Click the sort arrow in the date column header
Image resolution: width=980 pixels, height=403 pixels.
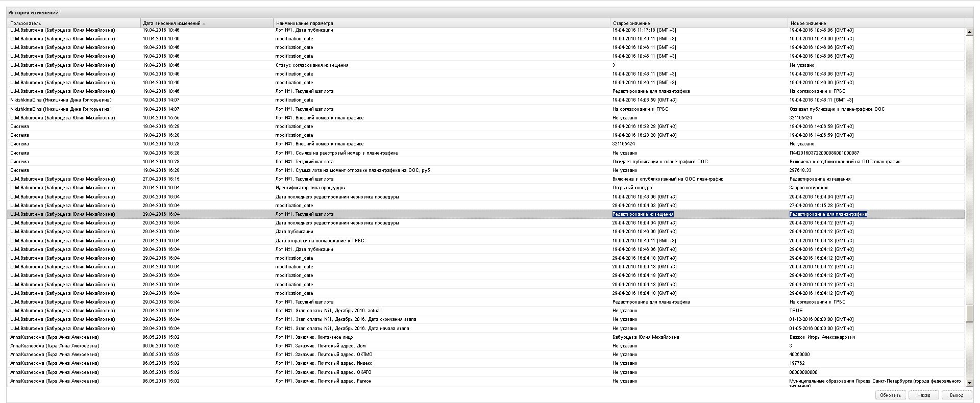pyautogui.click(x=204, y=23)
